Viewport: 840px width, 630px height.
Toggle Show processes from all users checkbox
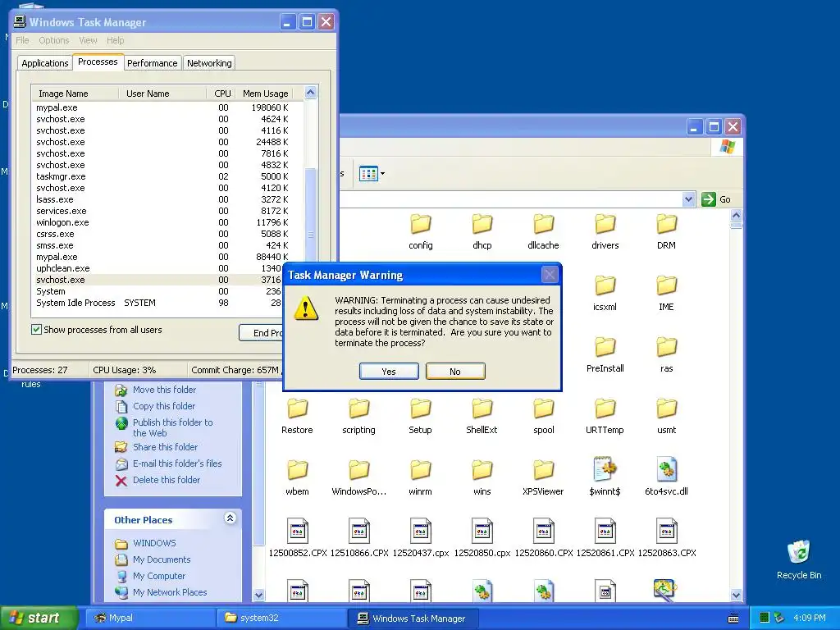36,330
